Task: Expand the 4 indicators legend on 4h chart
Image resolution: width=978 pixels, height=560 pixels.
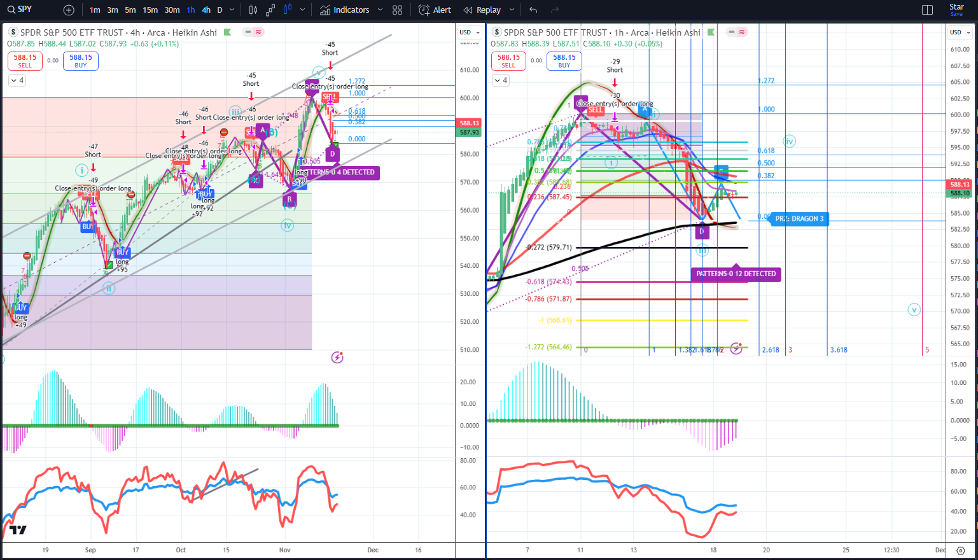Action: (17, 80)
